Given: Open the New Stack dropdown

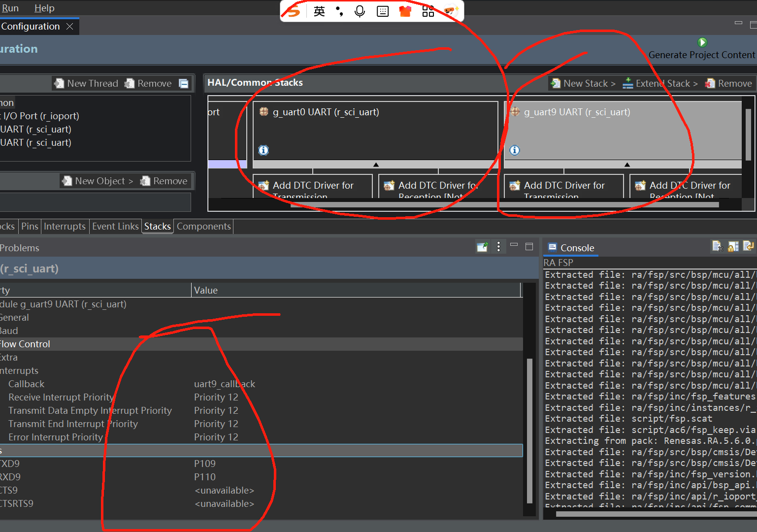Looking at the screenshot, I should coord(584,83).
